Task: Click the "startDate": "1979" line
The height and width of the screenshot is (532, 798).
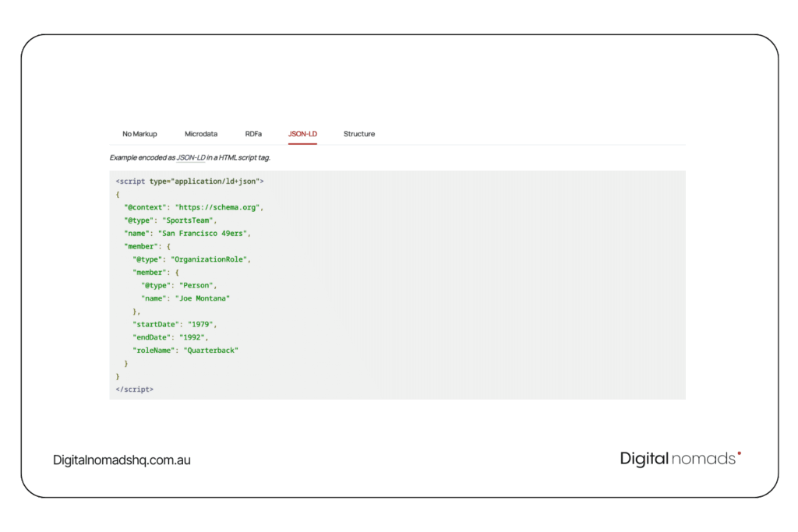Action: 175,325
